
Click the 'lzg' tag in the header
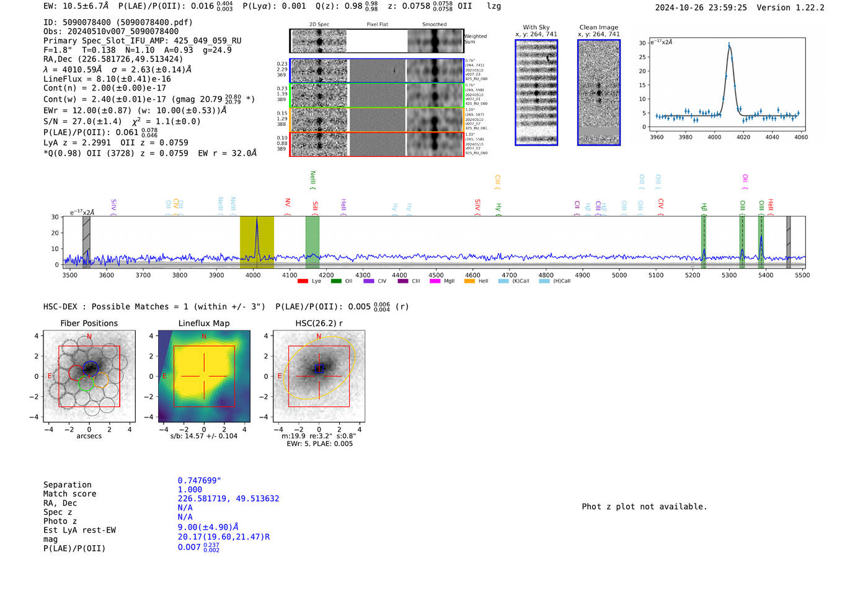pos(494,6)
